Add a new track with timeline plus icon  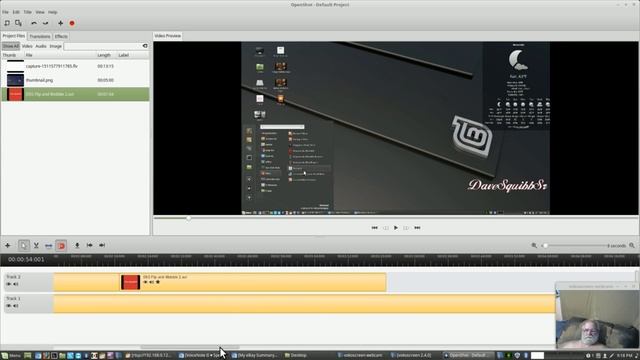pos(7,245)
